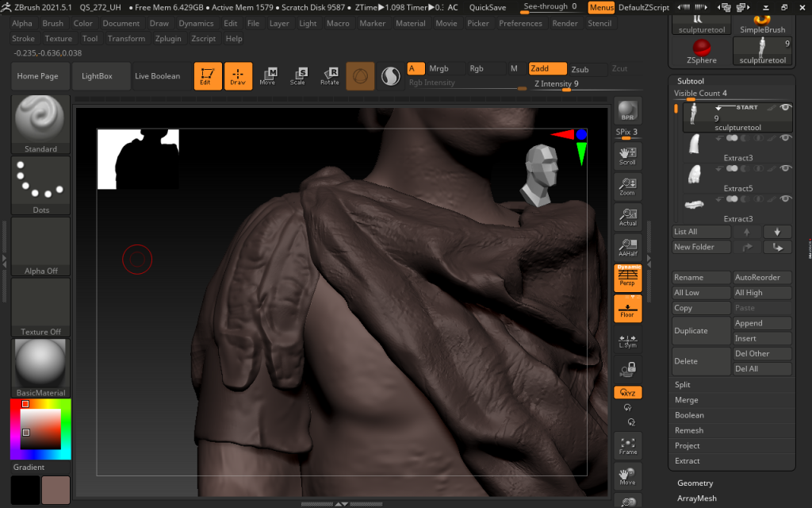812x508 pixels.
Task: Click the Sculptris Pro icon
Action: (x=390, y=76)
